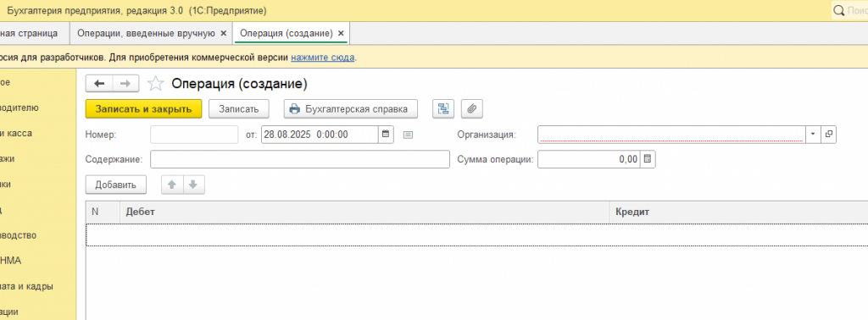This screenshot has width=868, height=320.
Task: Switch to the Операции, введенные вручную tab
Action: point(146,33)
